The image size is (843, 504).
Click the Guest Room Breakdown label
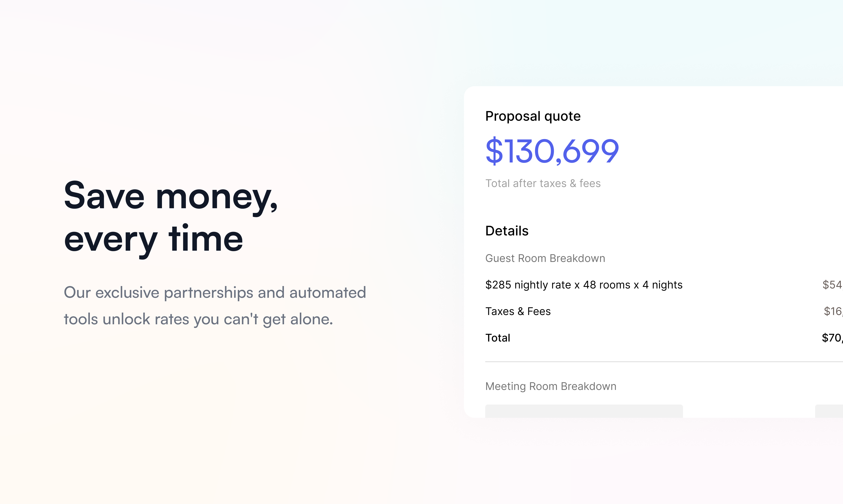(x=545, y=258)
